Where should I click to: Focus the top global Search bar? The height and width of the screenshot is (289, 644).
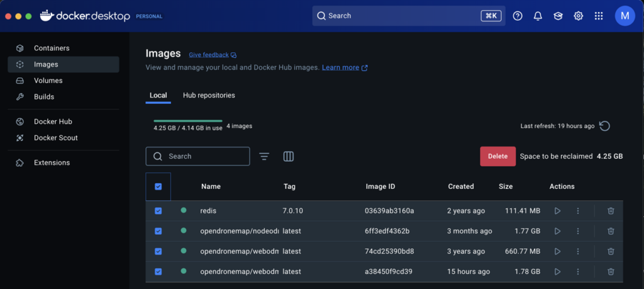pos(409,16)
